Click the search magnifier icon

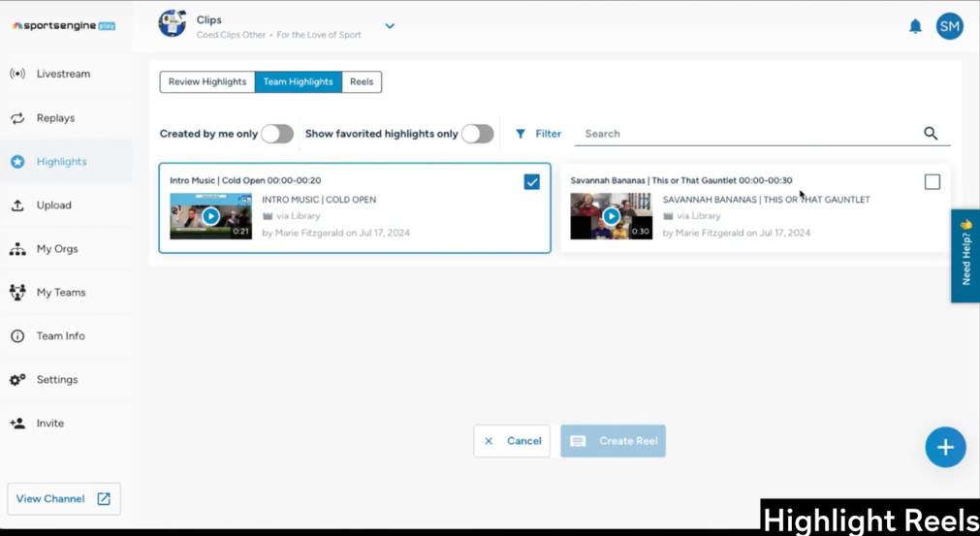point(931,134)
